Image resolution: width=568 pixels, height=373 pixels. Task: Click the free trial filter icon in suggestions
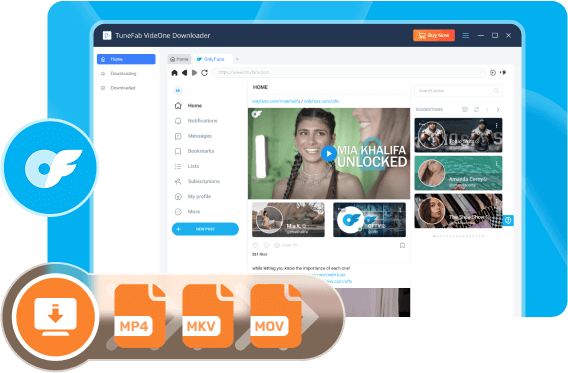click(x=465, y=109)
